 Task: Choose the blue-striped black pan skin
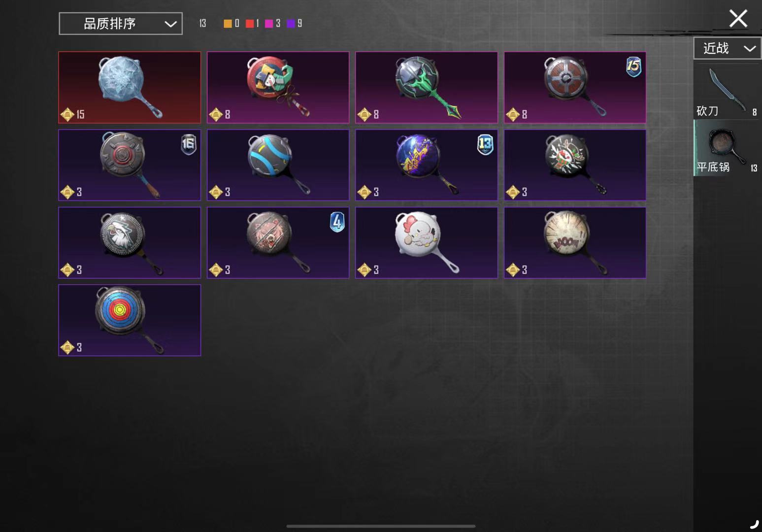[x=278, y=165]
